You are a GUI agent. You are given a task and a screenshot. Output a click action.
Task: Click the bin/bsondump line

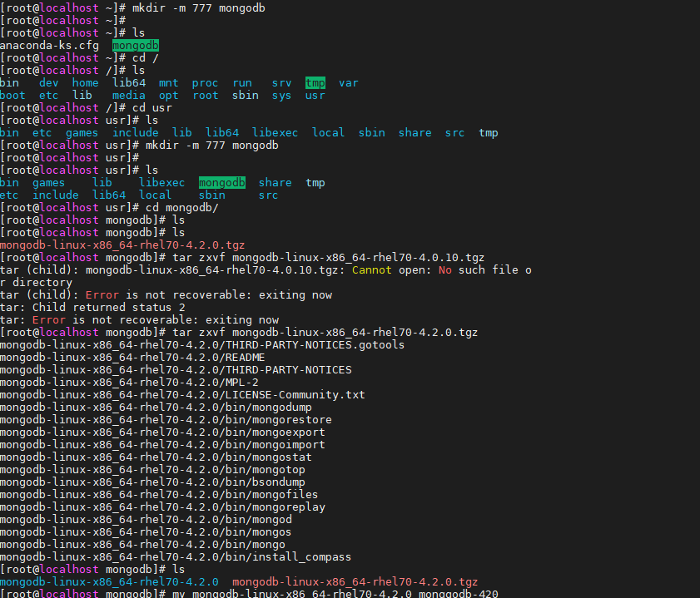coord(152,482)
